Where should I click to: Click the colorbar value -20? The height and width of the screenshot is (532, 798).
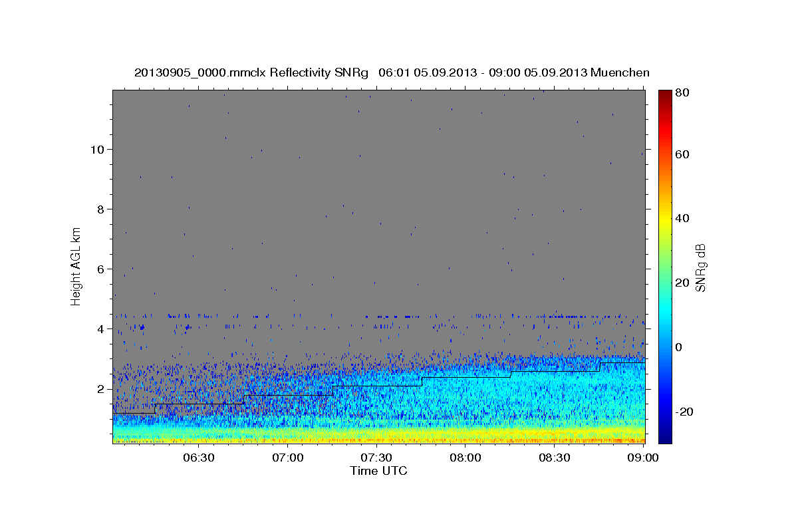click(684, 412)
